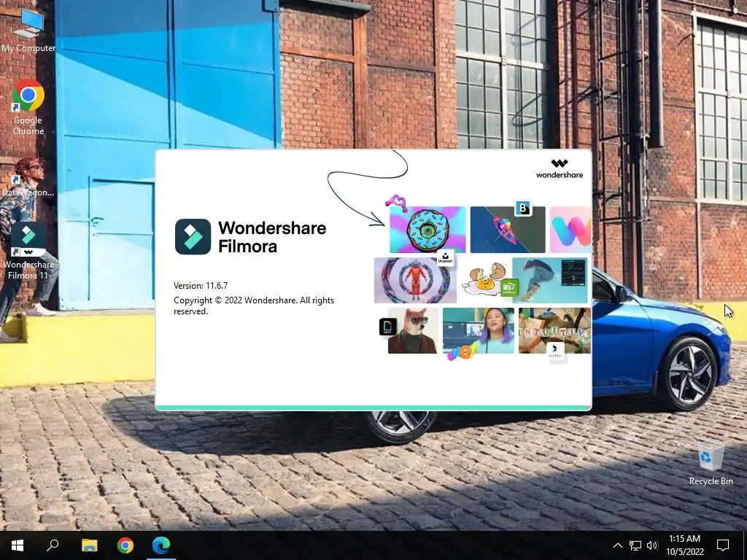Click the donut thumbnail on splash

(427, 230)
